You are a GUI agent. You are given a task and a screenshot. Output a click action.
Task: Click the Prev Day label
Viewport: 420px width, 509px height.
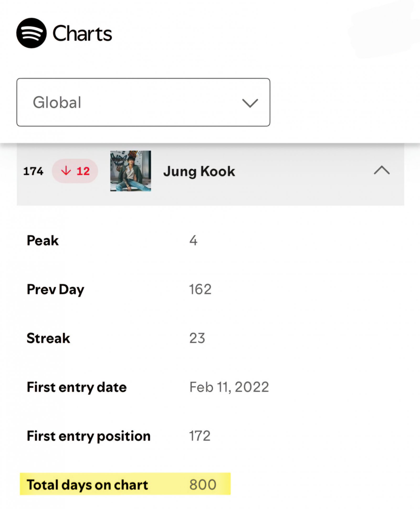(x=55, y=290)
